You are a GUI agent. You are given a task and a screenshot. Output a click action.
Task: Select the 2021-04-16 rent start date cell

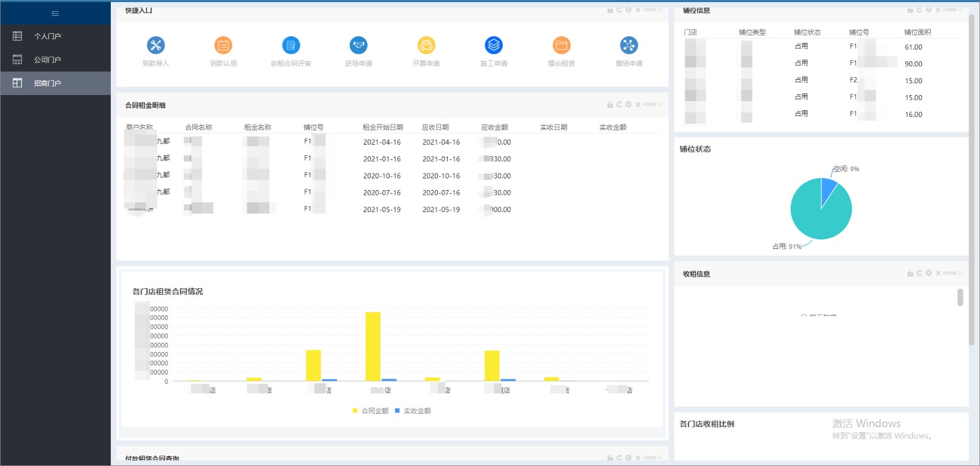tap(382, 142)
